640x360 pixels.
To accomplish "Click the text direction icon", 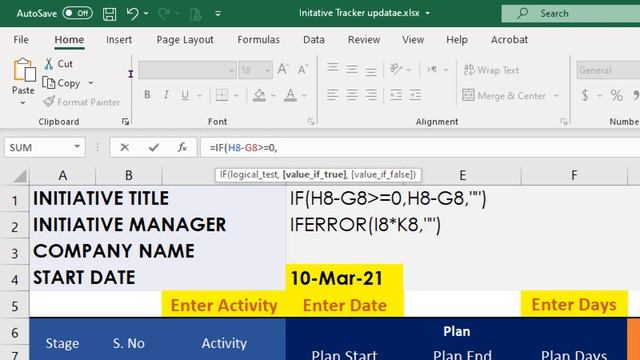I will pos(432,70).
